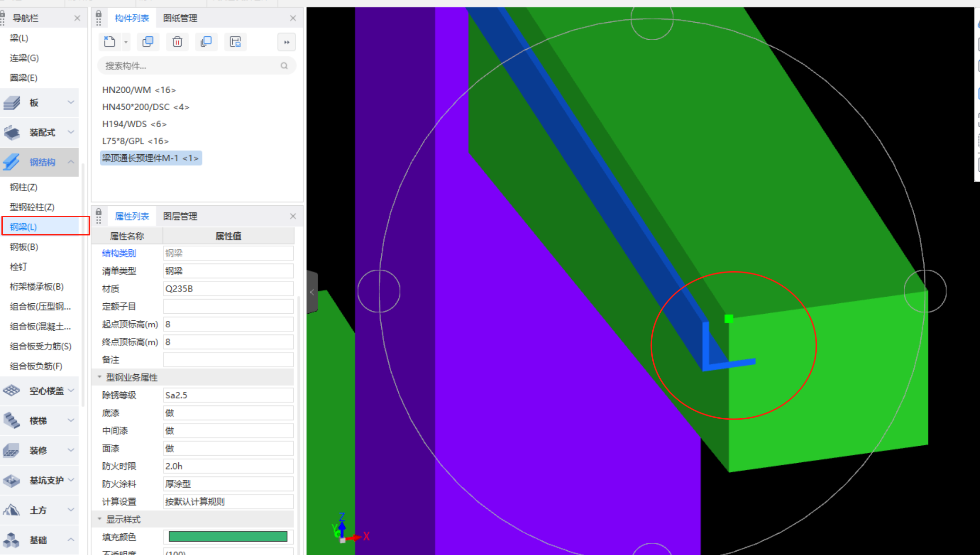Viewport: 980px width, 555px height.
Task: Expand the 装修 category
Action: click(71, 450)
